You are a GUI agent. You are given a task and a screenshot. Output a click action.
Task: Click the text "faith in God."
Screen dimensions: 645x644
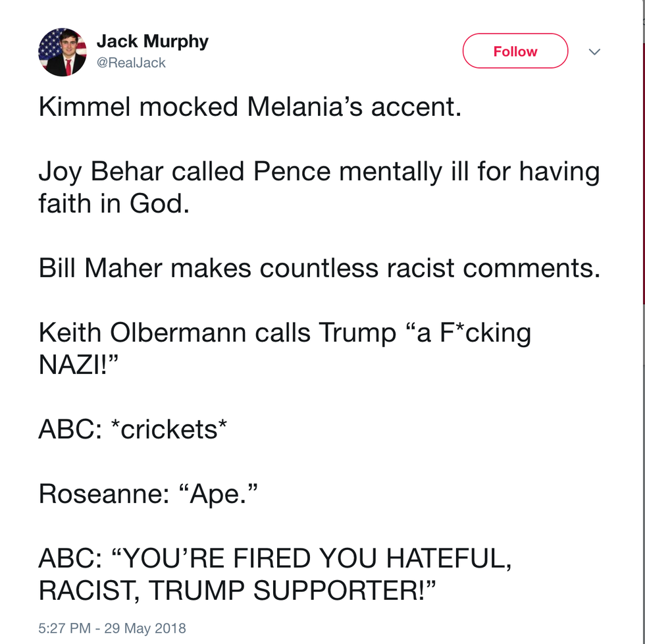(115, 204)
